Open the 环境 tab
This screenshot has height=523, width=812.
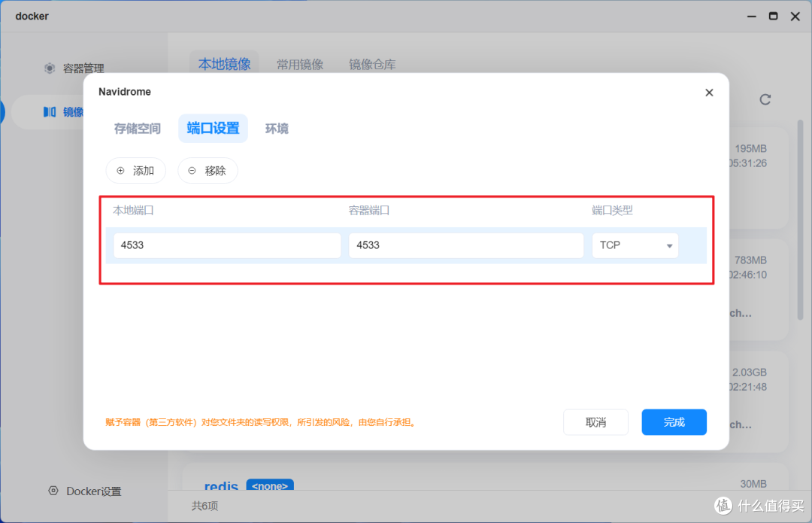pyautogui.click(x=277, y=129)
